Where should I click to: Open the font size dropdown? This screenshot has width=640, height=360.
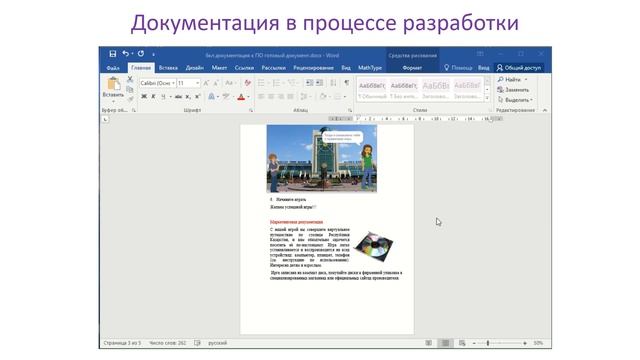tap(198, 83)
